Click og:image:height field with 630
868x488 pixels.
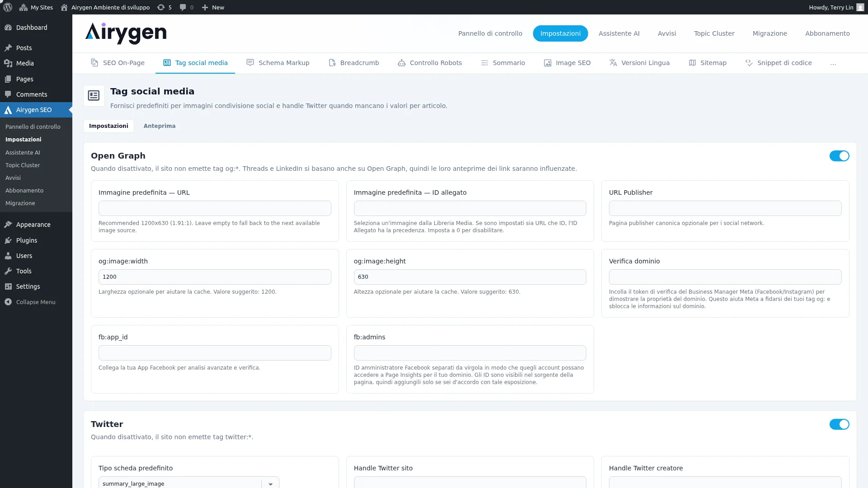(x=470, y=277)
